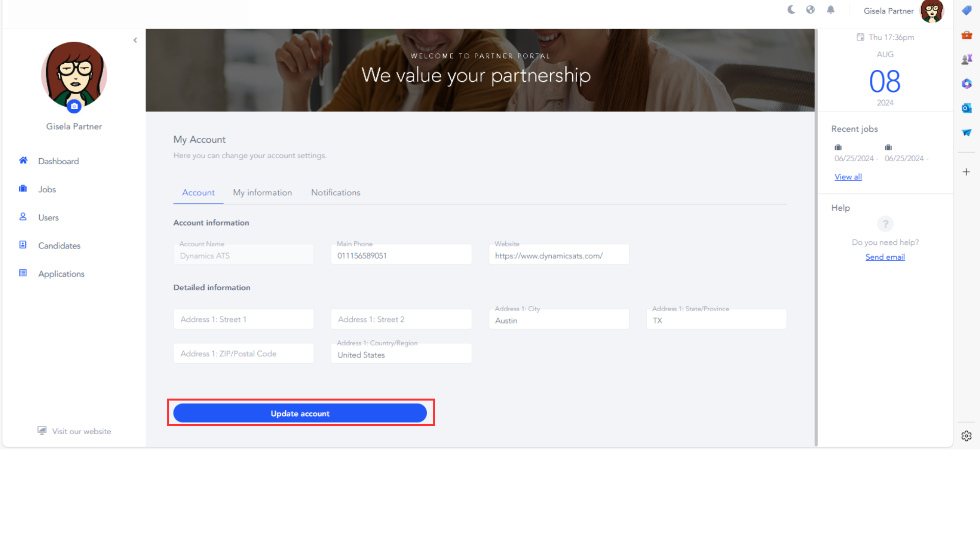980x551 pixels.
Task: Go to Dashboard in sidebar
Action: [58, 161]
